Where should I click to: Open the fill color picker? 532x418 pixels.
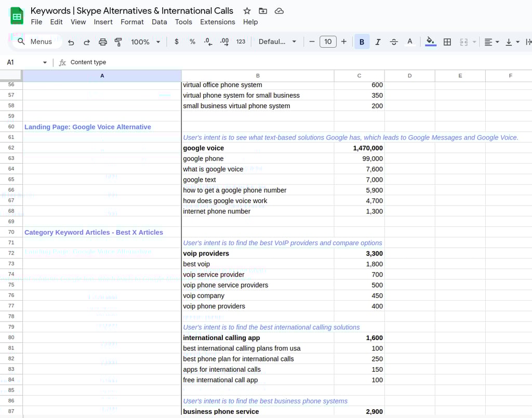tap(431, 42)
